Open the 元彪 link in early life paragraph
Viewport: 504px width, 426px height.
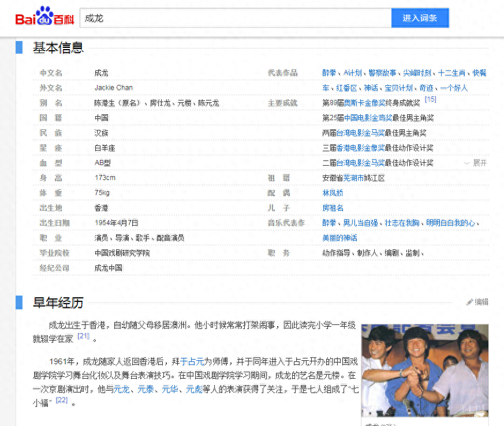(193, 389)
